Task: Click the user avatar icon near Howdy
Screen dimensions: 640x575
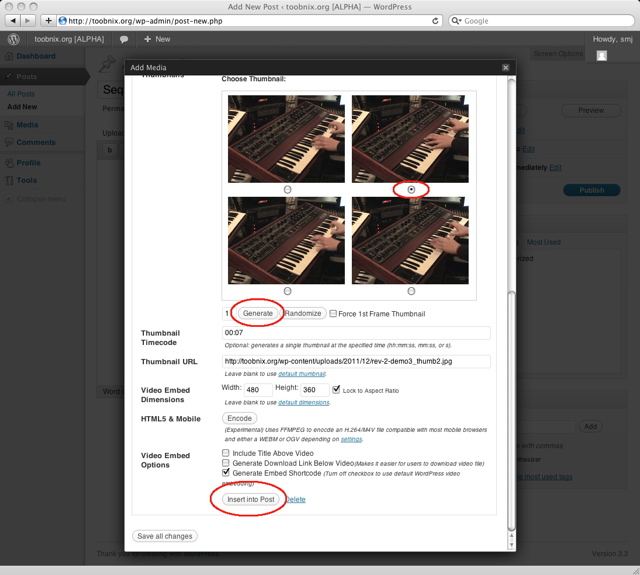Action: (x=602, y=56)
